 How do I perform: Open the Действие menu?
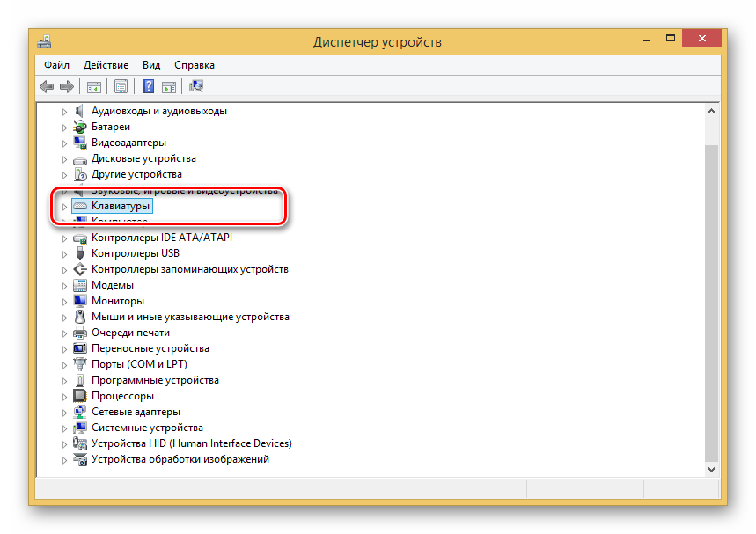click(106, 65)
